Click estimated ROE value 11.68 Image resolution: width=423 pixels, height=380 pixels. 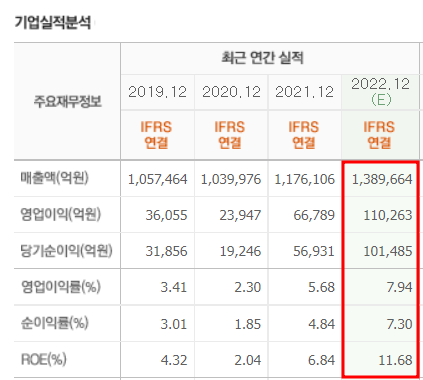click(x=396, y=361)
